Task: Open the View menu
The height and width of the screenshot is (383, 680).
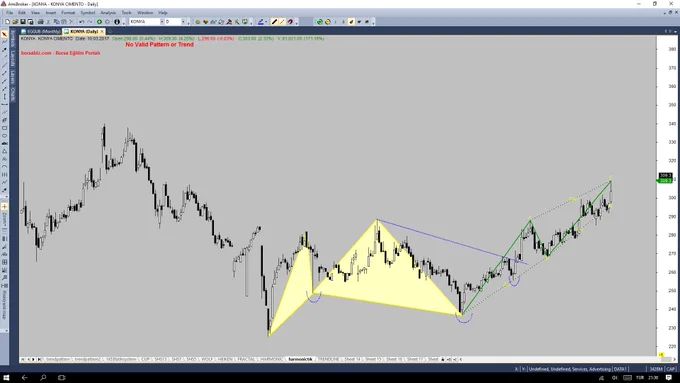Action: click(x=35, y=13)
